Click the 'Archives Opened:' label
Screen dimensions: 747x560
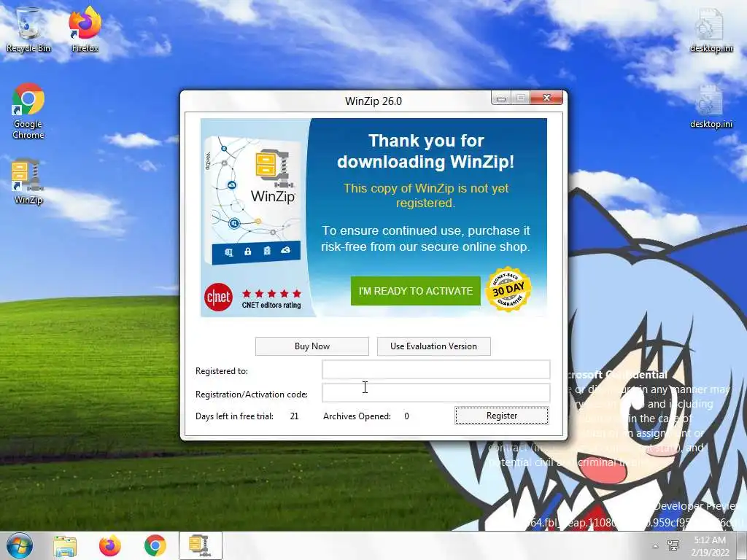click(357, 416)
